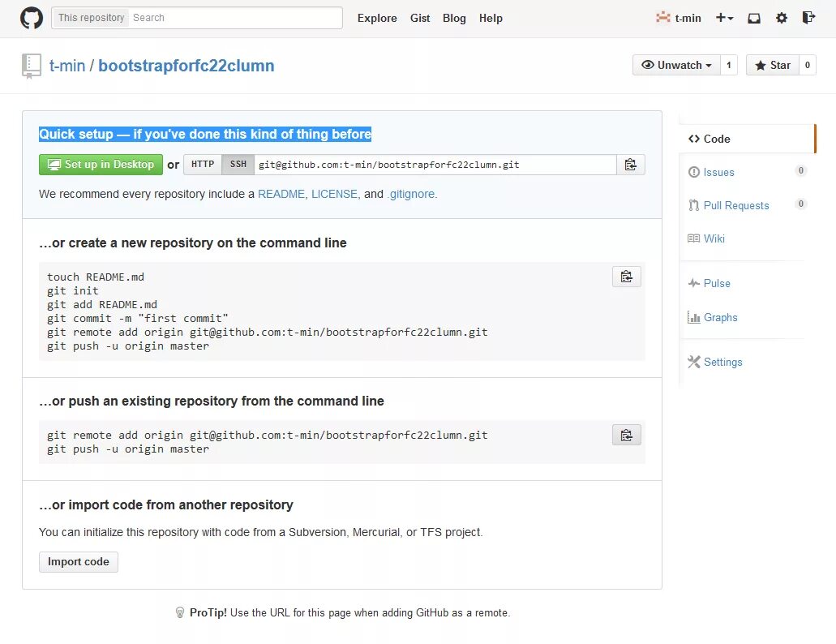836x644 pixels.
Task: Click 'touch README.md' command line
Action: pos(96,277)
